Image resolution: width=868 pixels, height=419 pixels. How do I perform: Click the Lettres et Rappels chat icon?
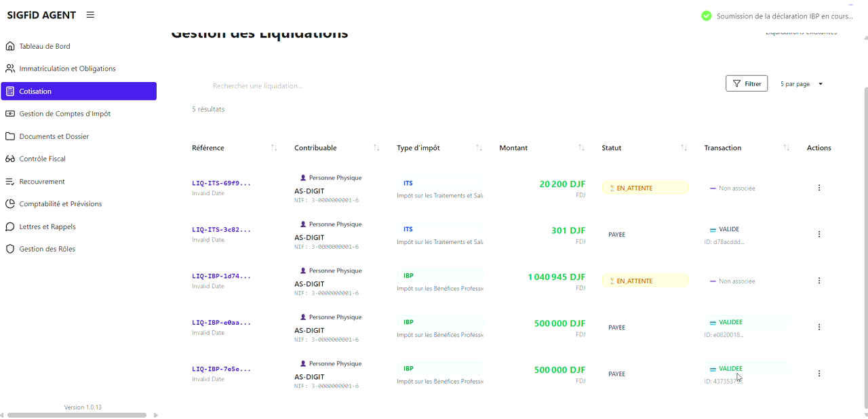(x=10, y=226)
